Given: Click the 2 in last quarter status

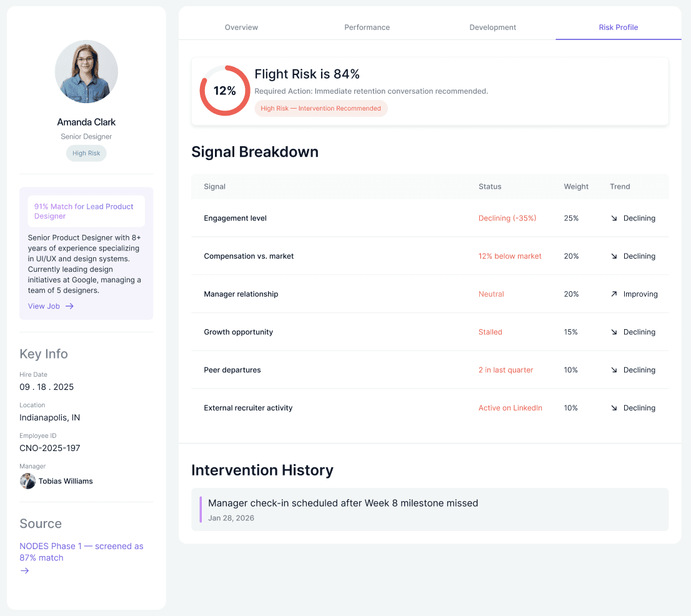Looking at the screenshot, I should [x=506, y=370].
